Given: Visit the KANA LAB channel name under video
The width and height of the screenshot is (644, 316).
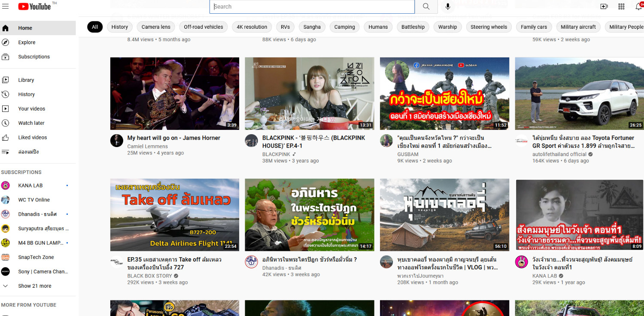Looking at the screenshot, I should pyautogui.click(x=545, y=276).
